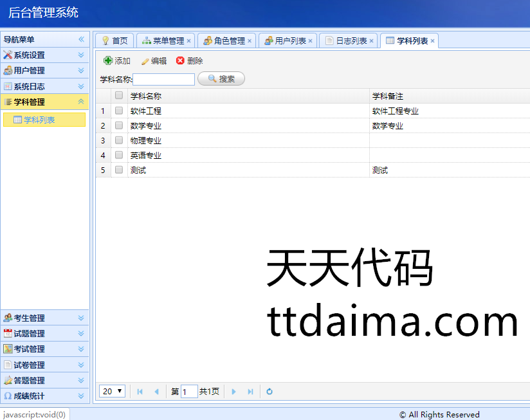530x420 pixels.
Task: Click the red Delete (删除) icon
Action: [x=180, y=61]
